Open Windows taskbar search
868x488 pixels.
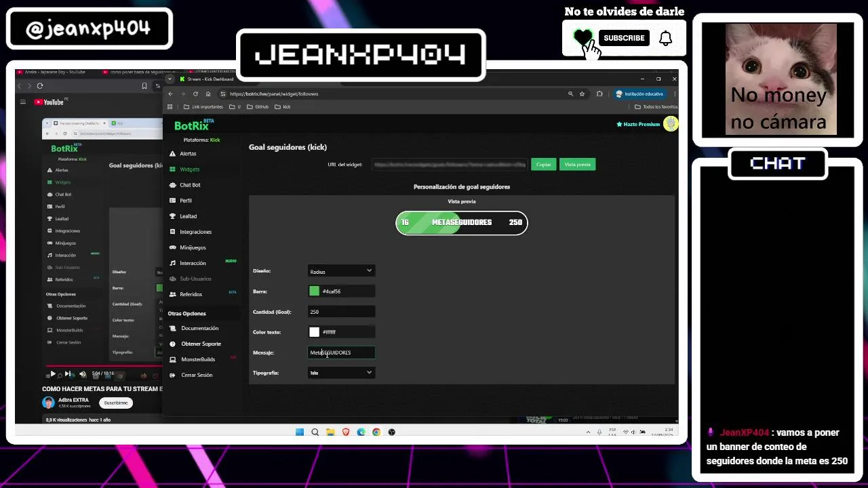315,432
